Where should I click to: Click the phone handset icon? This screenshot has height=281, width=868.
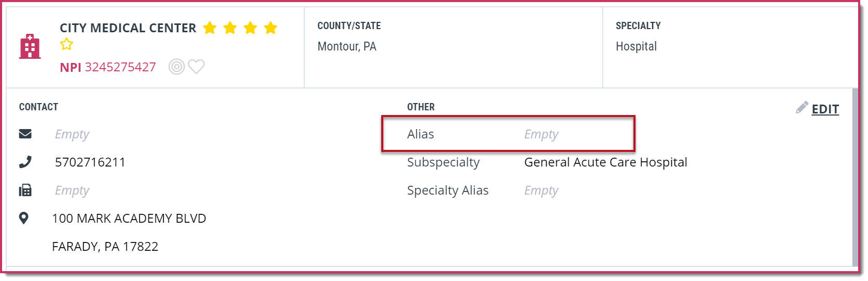(x=25, y=162)
